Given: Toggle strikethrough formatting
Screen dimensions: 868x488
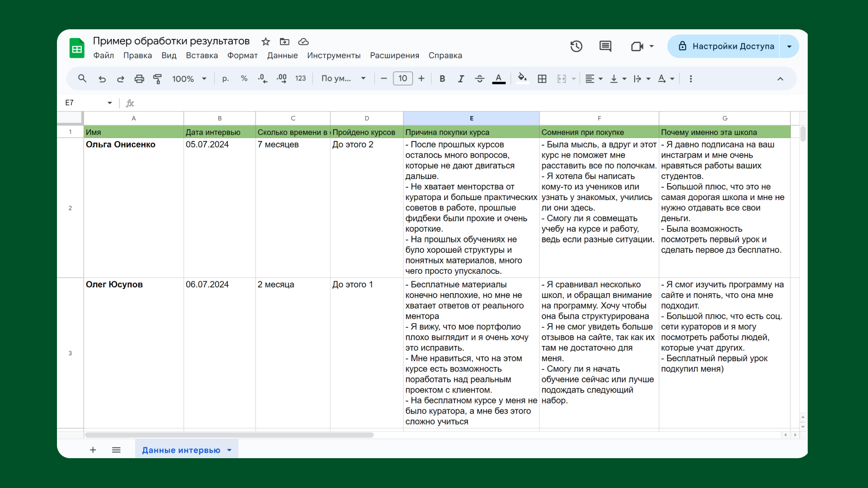Looking at the screenshot, I should [480, 79].
